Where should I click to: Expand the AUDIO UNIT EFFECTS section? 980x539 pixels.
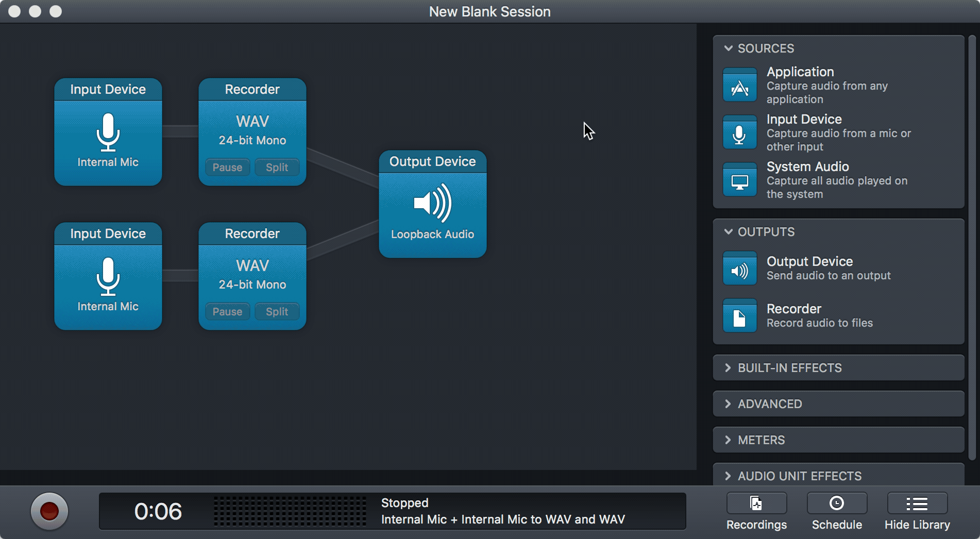point(728,476)
